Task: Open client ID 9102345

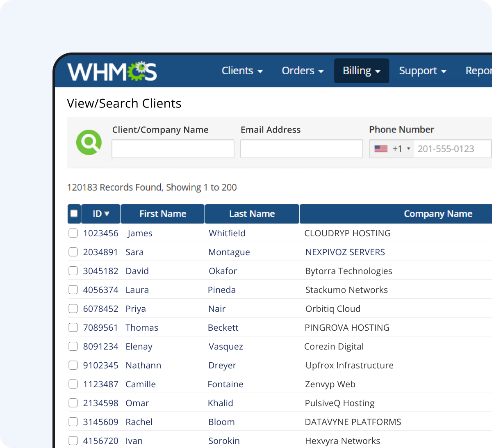Action: [100, 365]
